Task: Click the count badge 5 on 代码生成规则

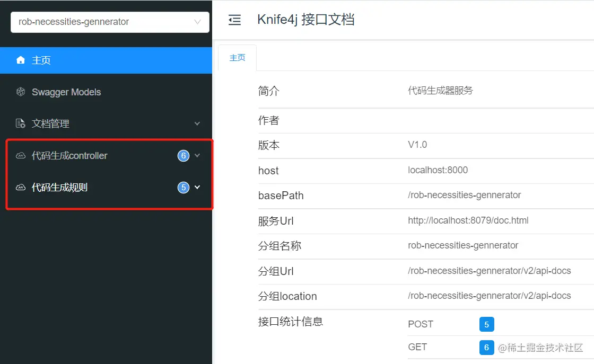Action: pyautogui.click(x=184, y=187)
